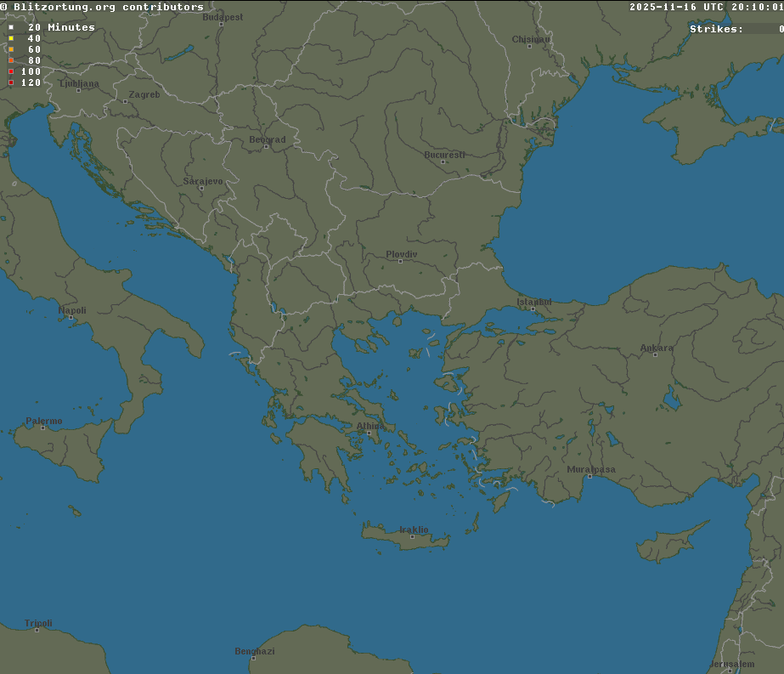
Task: Click the red 100 minute legend marker
Action: coord(10,71)
